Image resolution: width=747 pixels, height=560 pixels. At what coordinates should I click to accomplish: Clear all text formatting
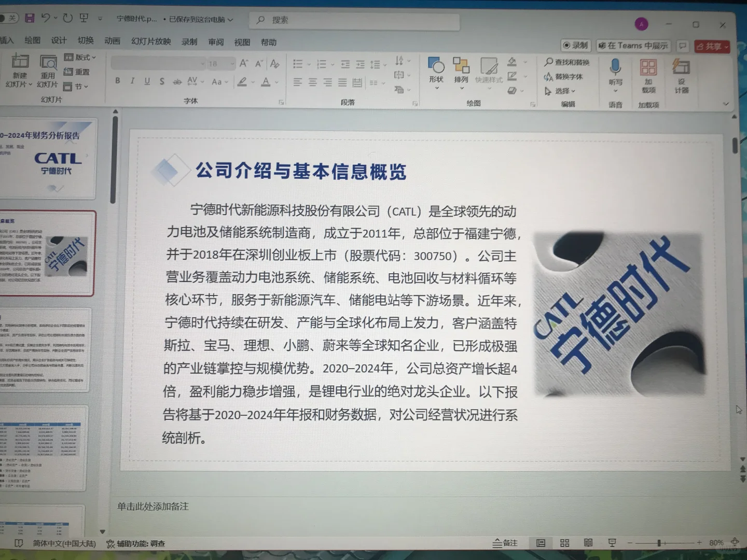coord(275,64)
